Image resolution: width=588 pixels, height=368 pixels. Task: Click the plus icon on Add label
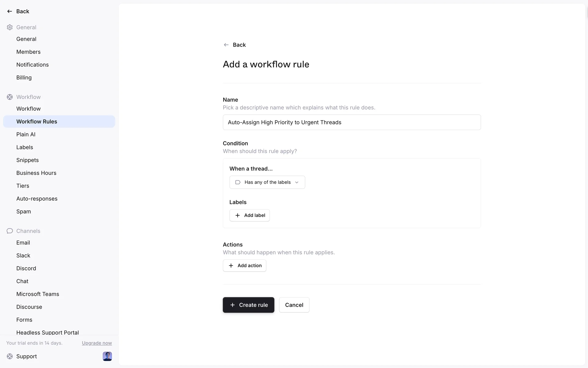pyautogui.click(x=237, y=215)
